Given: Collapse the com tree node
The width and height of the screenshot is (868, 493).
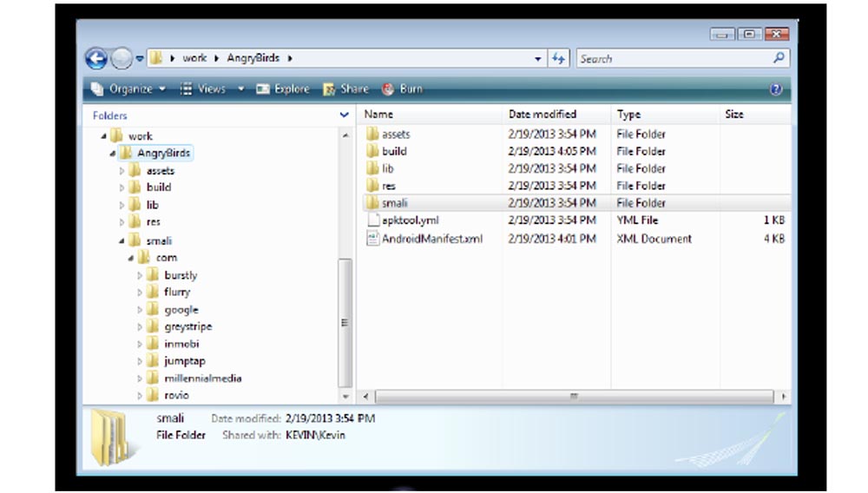Looking at the screenshot, I should (x=131, y=258).
